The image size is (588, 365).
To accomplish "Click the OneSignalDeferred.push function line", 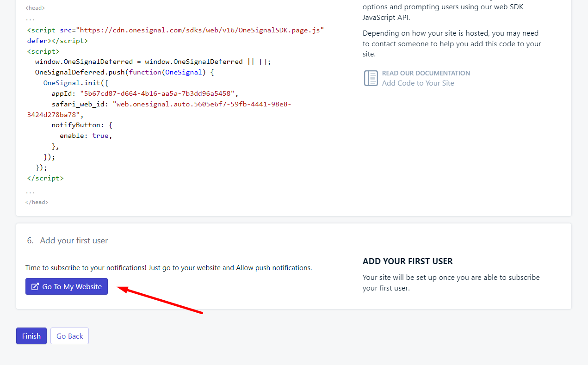I will [x=124, y=72].
